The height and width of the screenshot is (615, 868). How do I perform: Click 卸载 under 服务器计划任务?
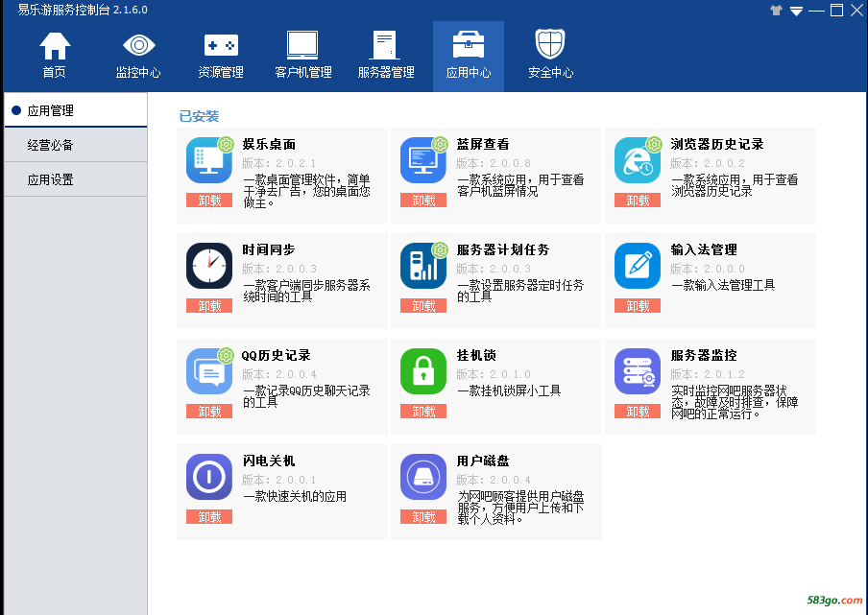(423, 306)
